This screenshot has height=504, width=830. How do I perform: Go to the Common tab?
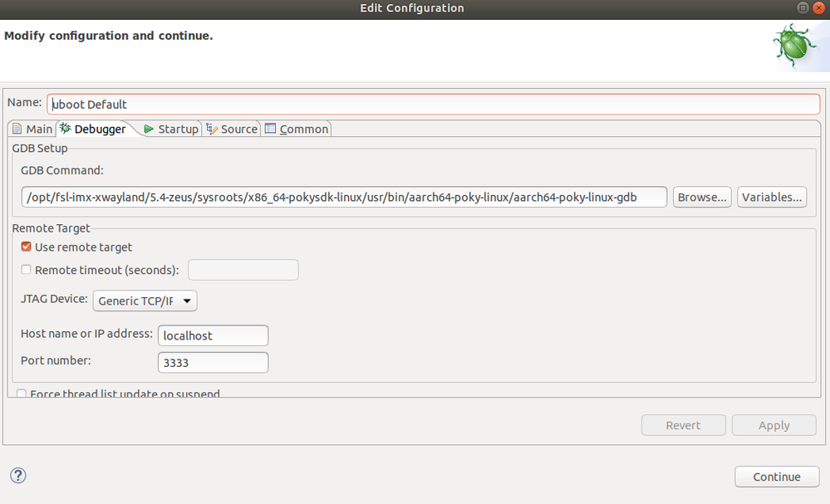tap(297, 129)
